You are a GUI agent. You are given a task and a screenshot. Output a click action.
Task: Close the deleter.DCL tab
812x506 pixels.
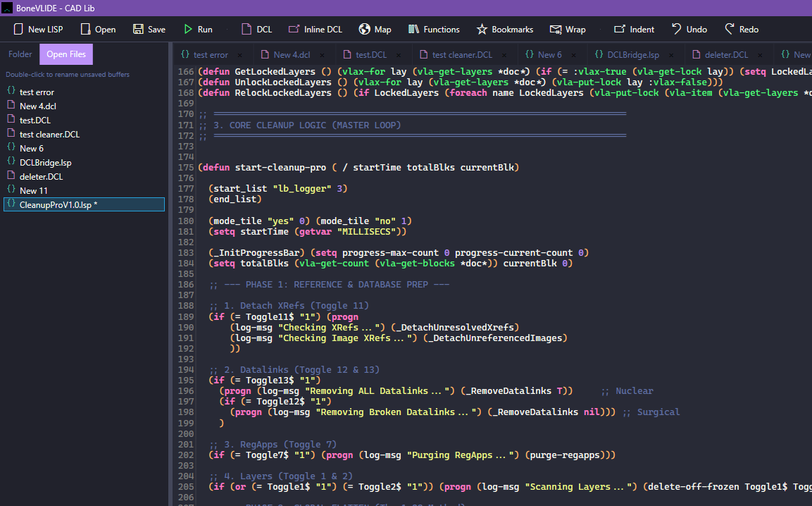760,55
